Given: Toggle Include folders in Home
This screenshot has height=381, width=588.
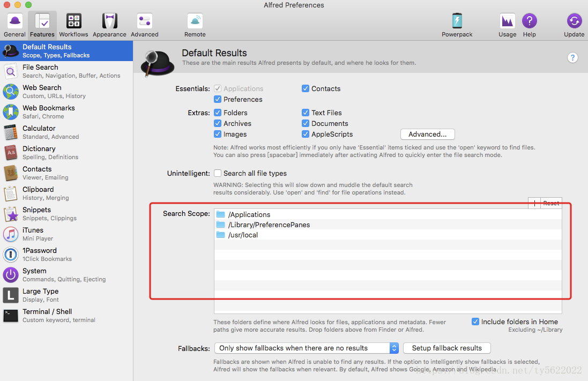Looking at the screenshot, I should pos(475,322).
